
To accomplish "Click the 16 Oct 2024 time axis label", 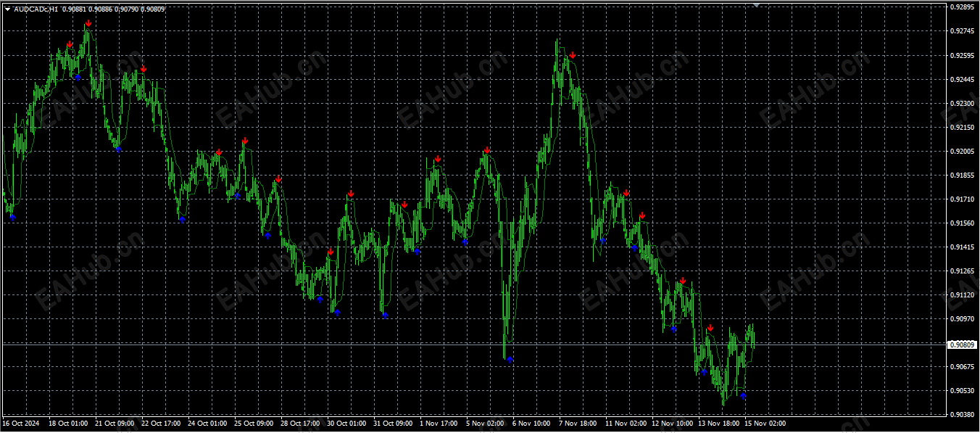I will (20, 423).
